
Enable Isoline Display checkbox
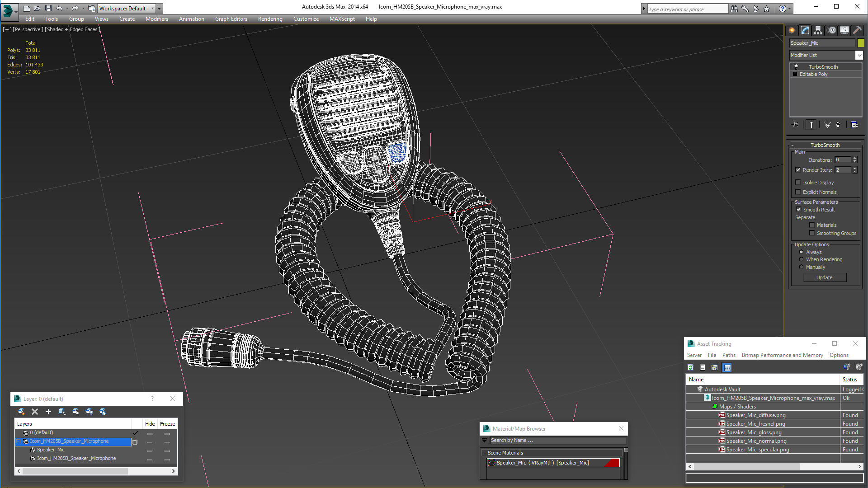tap(798, 183)
